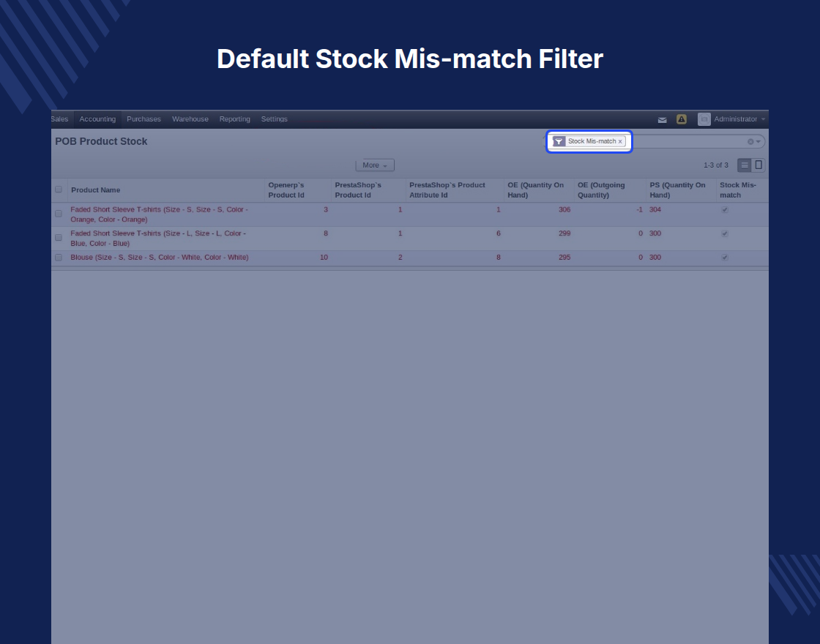This screenshot has width=820, height=644.
Task: Clear the search box with the x icon
Action: click(750, 142)
